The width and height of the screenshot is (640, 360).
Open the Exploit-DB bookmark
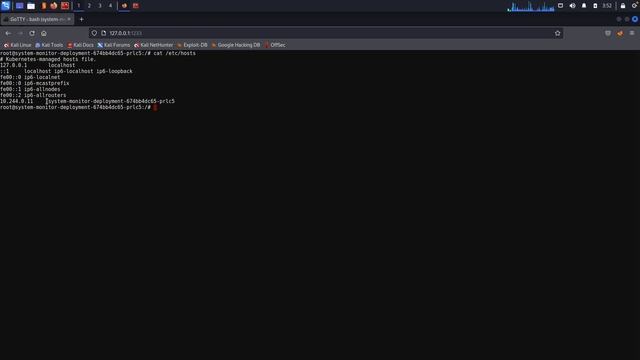[192, 45]
